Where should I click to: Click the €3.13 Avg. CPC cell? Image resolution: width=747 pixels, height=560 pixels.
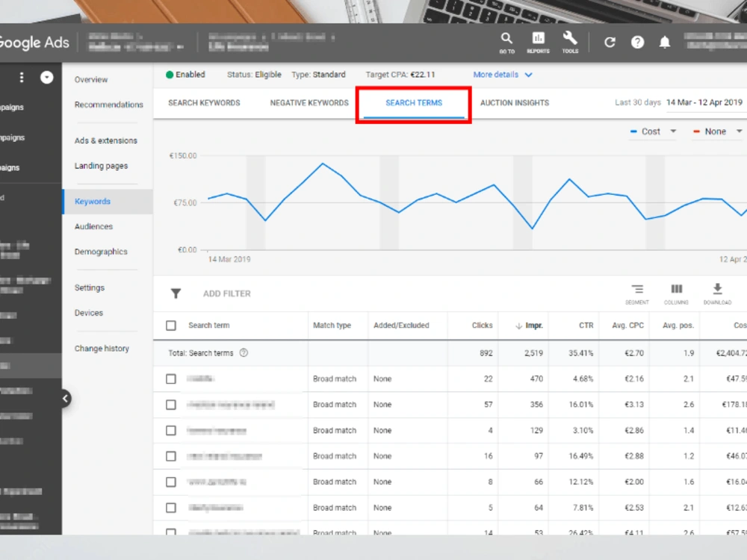634,405
